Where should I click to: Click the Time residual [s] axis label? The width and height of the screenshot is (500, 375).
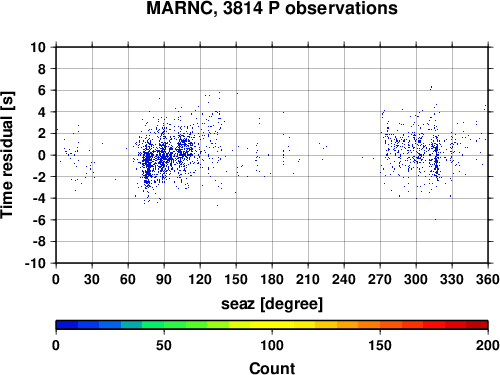tap(7, 155)
